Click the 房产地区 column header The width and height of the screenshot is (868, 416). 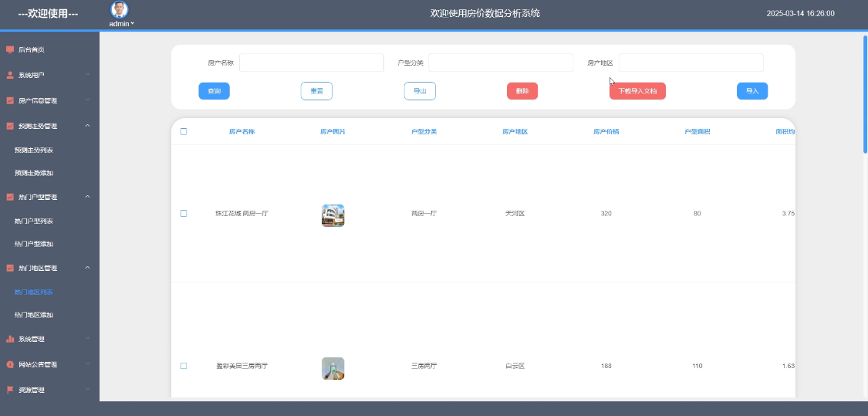[x=515, y=132]
